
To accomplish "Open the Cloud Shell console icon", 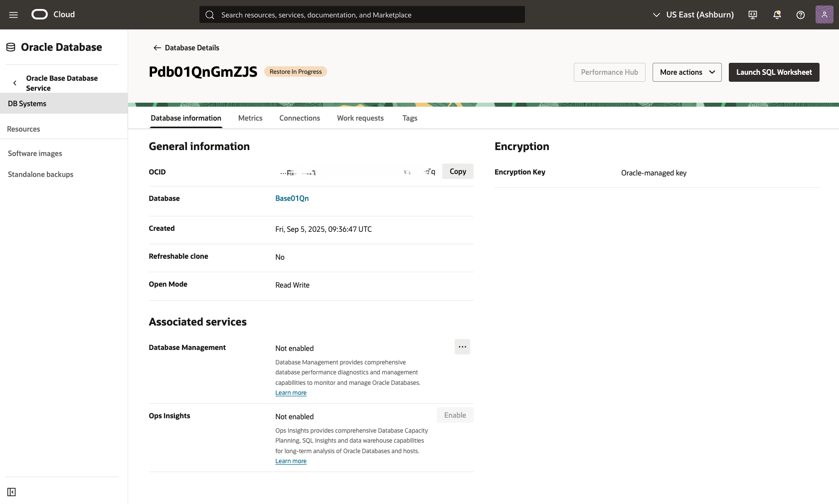I will pos(752,14).
